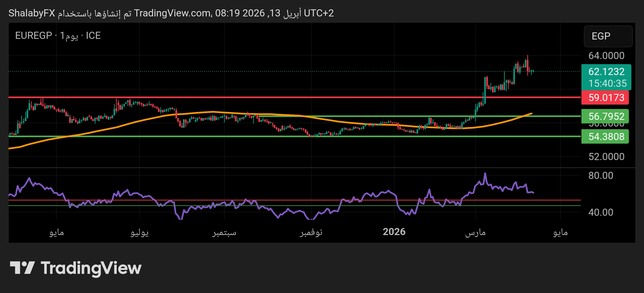Click the TradingView logo icon
The image size is (644, 293).
pyautogui.click(x=22, y=268)
